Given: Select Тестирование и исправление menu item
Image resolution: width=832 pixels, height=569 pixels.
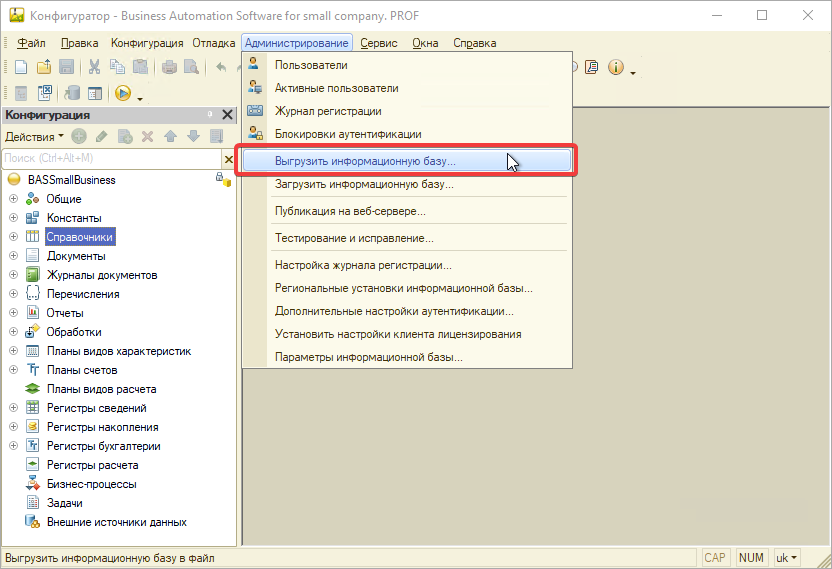Looking at the screenshot, I should coord(354,238).
